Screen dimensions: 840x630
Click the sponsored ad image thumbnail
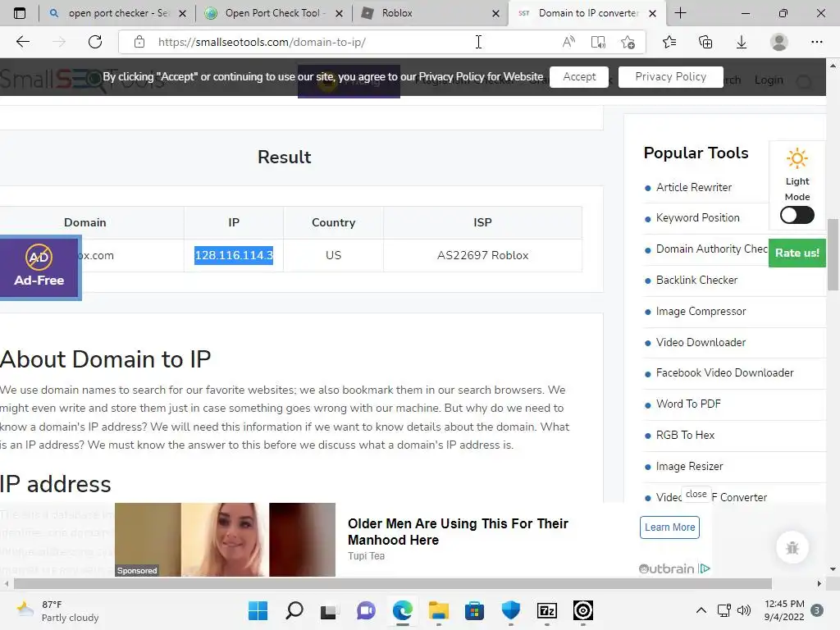[x=225, y=540]
